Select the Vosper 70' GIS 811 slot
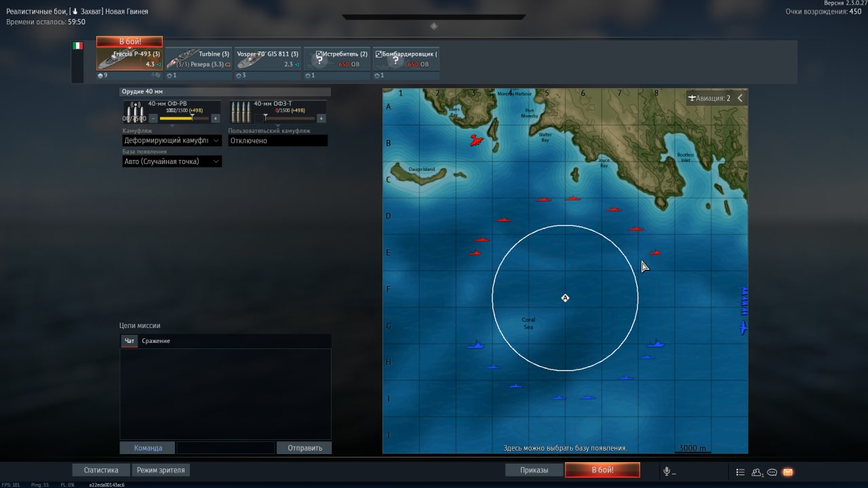This screenshot has height=488, width=868. point(268,59)
